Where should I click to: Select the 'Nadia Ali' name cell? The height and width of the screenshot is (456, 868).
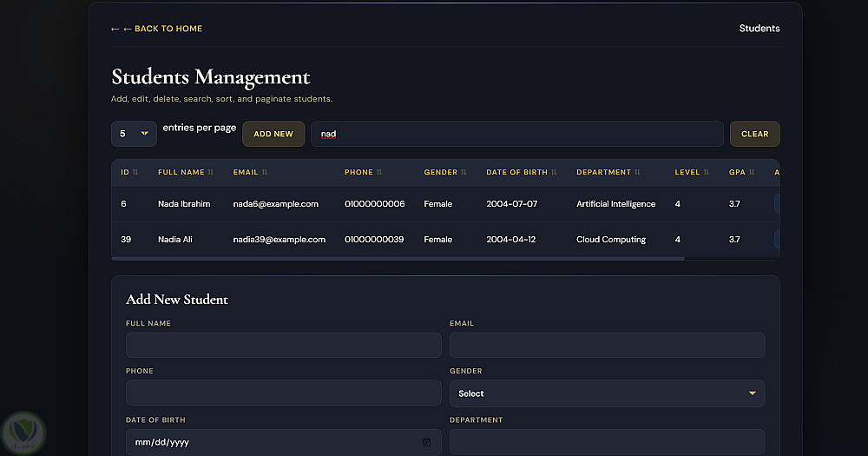tap(175, 240)
